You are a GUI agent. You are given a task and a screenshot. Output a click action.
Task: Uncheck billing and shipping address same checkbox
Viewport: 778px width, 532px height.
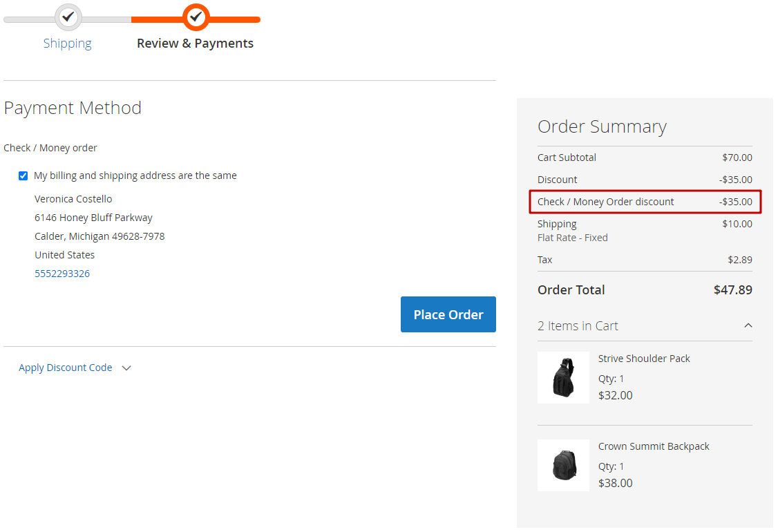click(23, 176)
